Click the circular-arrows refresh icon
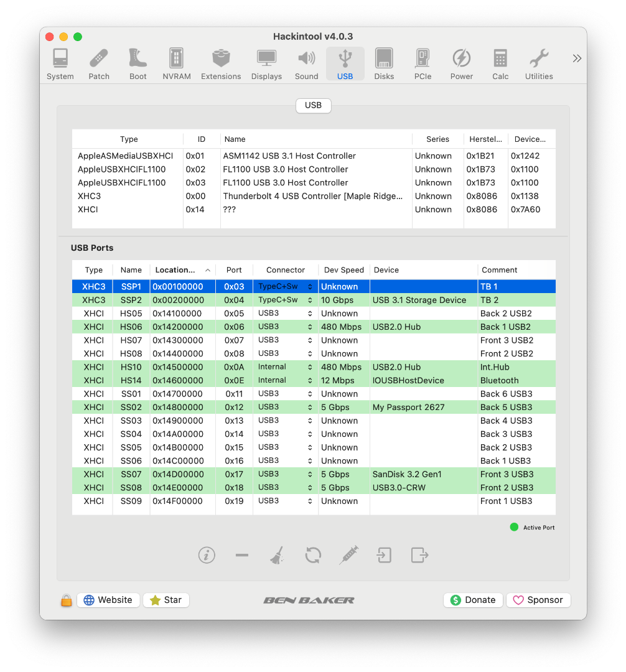This screenshot has height=672, width=626. pyautogui.click(x=313, y=555)
